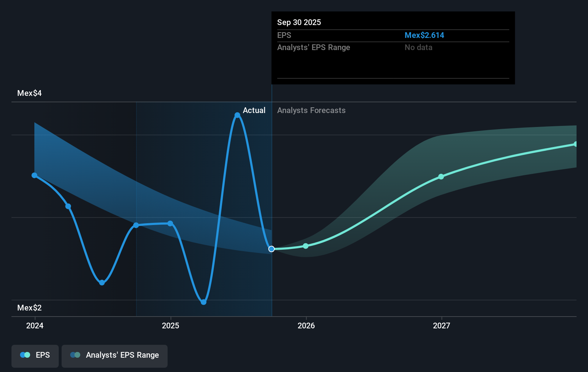Click the 2027 forecast data point
Image resolution: width=588 pixels, height=372 pixels.
pos(441,177)
